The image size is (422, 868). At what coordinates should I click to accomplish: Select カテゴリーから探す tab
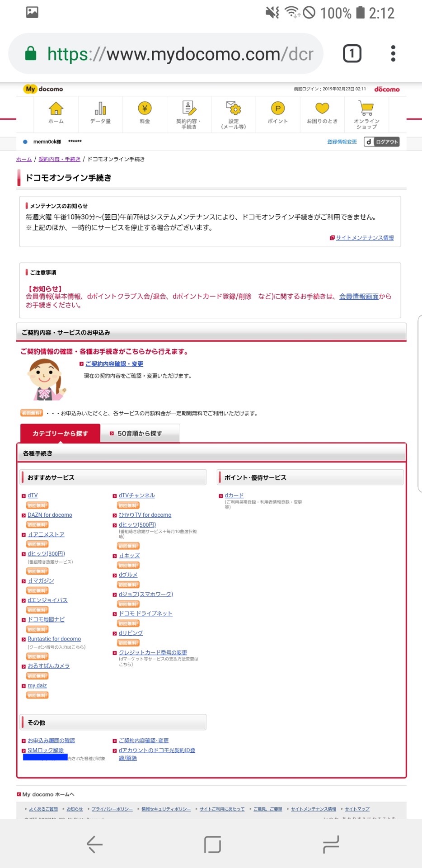coord(60,433)
